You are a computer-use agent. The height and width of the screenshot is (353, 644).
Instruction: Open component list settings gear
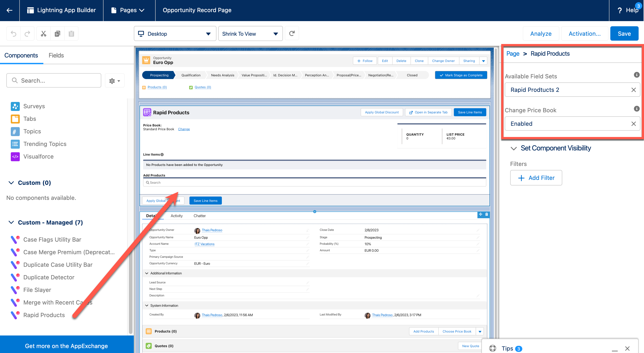click(x=115, y=80)
